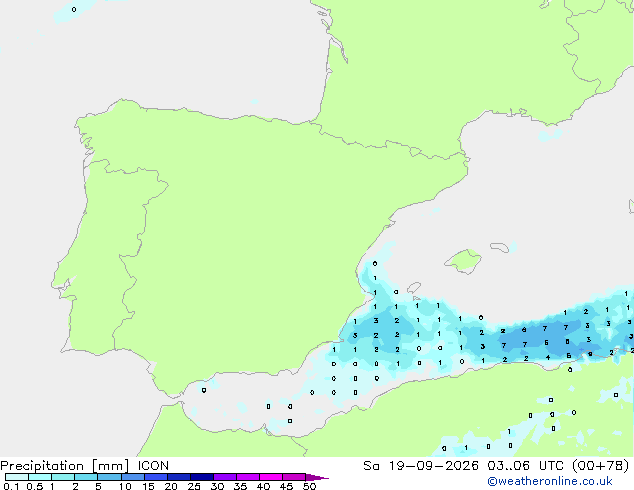Click the forecast date 19-09-2026 text
Screen dimensions: 634x490
(x=433, y=466)
